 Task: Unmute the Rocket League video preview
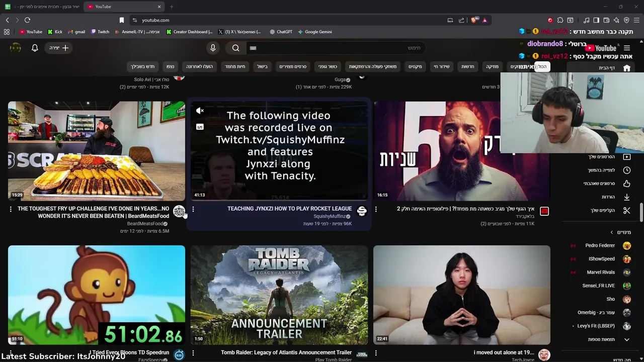pyautogui.click(x=200, y=111)
